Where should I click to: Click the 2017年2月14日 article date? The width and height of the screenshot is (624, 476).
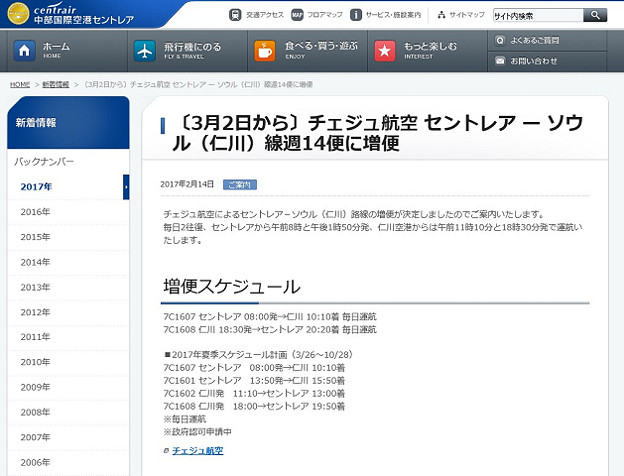(x=187, y=184)
